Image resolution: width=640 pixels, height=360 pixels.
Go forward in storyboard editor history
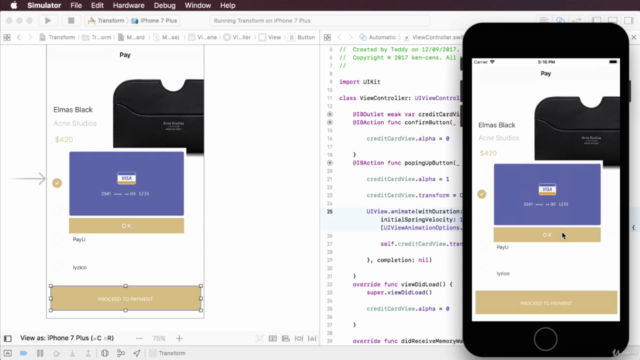point(30,37)
